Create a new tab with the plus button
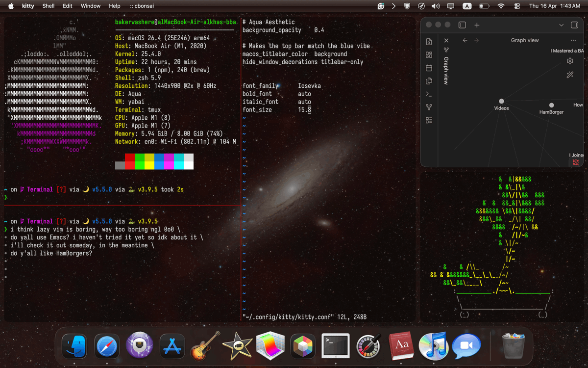Screen dimensions: 588x368 477,25
